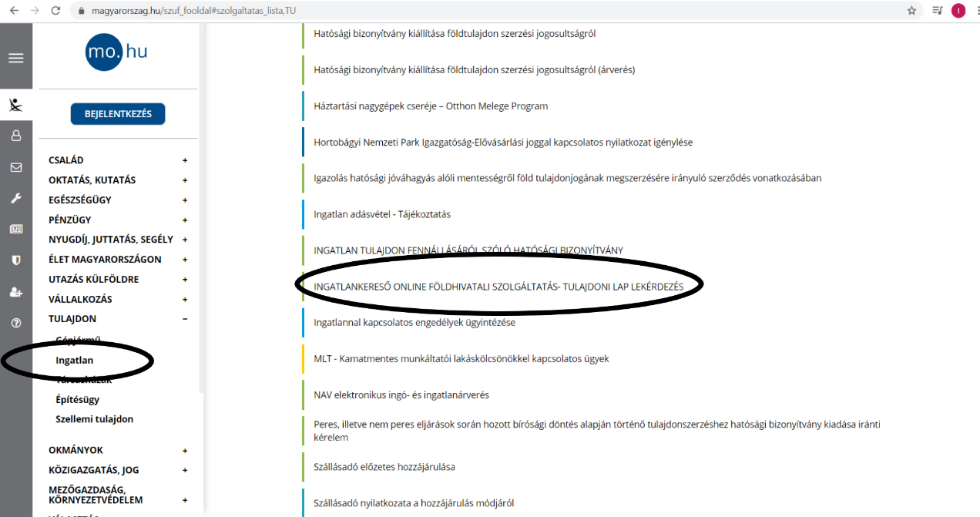The height and width of the screenshot is (517, 980).
Task: Select Szellemi tulajdon submenu item
Action: [94, 419]
